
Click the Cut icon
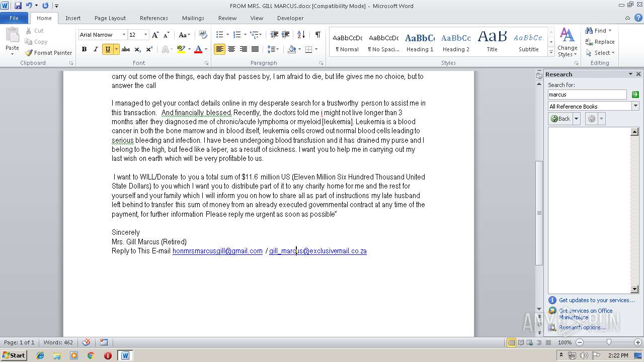pyautogui.click(x=29, y=31)
